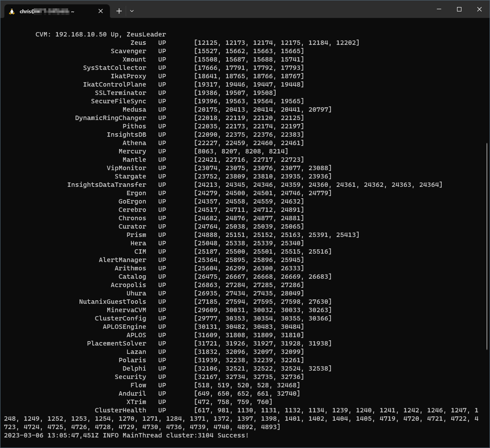Click the cluster:3104 Success! message
Image resolution: width=490 pixels, height=448 pixels.
[207, 435]
